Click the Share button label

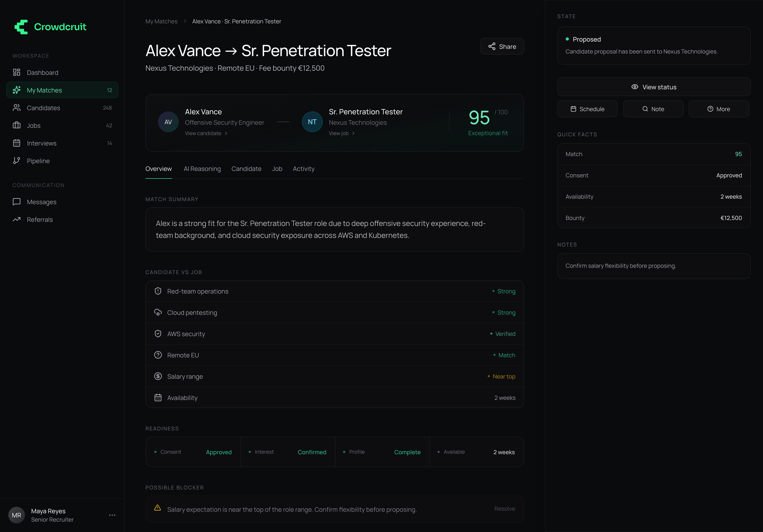pyautogui.click(x=507, y=46)
